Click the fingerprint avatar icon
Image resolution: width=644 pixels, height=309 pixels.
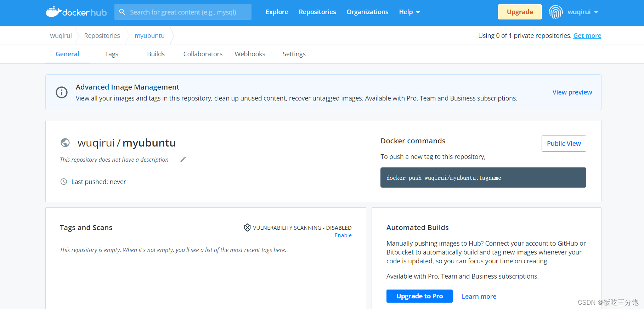555,12
